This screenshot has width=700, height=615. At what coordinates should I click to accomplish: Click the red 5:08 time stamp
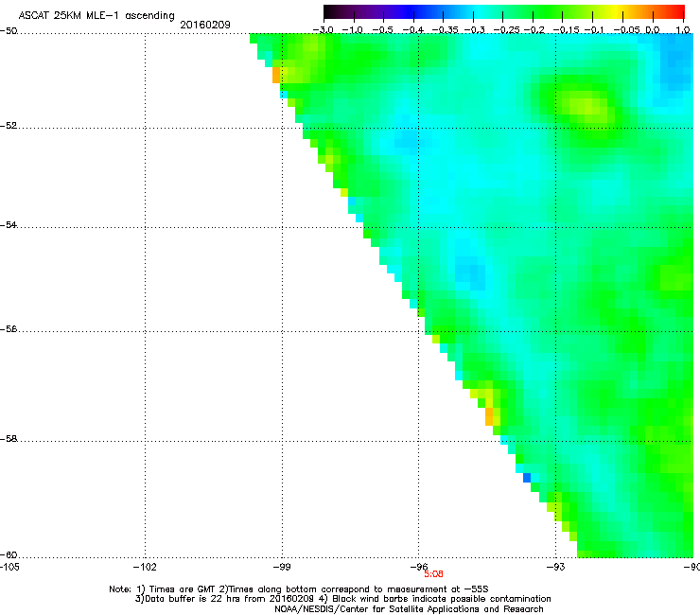433,574
